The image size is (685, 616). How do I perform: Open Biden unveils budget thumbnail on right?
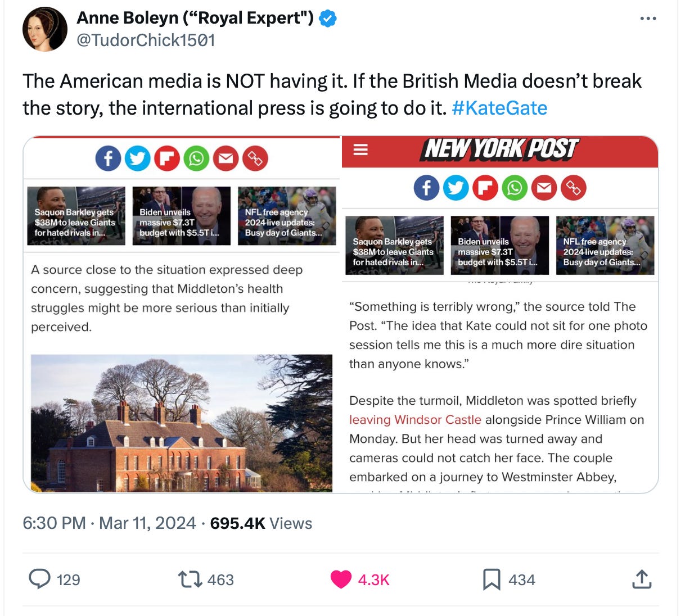499,246
